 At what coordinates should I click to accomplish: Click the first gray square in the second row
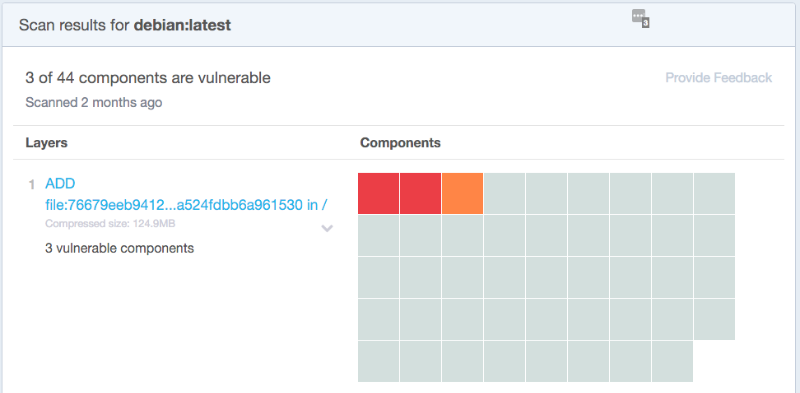379,235
